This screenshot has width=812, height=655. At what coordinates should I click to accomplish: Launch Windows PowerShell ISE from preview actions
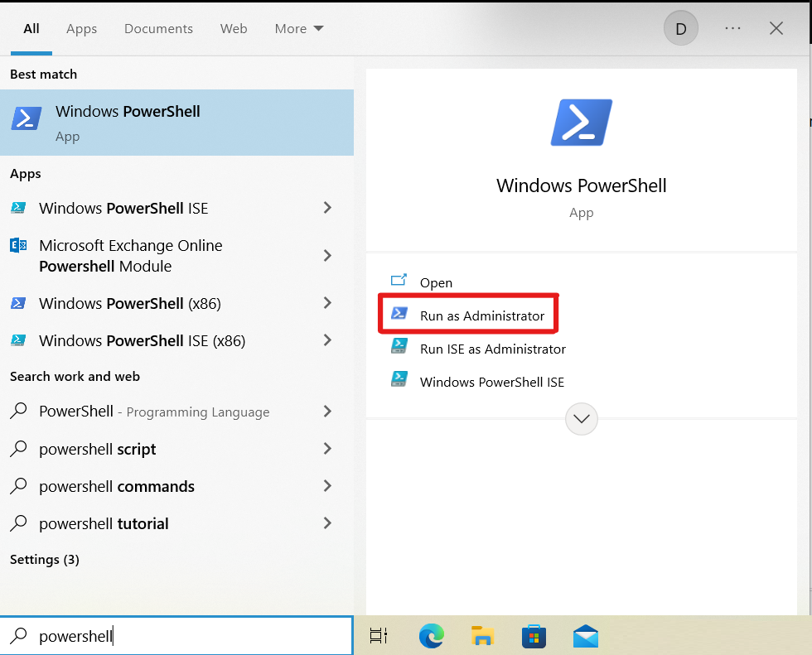tap(492, 383)
